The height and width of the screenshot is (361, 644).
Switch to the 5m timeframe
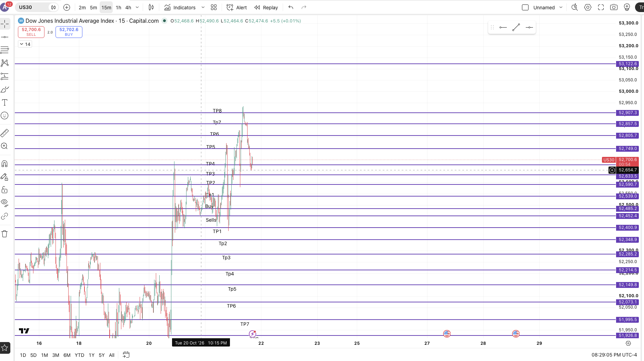pos(93,7)
